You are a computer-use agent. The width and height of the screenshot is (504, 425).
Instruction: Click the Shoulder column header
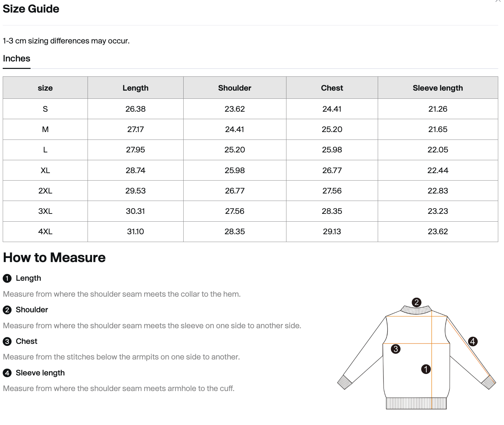point(235,88)
